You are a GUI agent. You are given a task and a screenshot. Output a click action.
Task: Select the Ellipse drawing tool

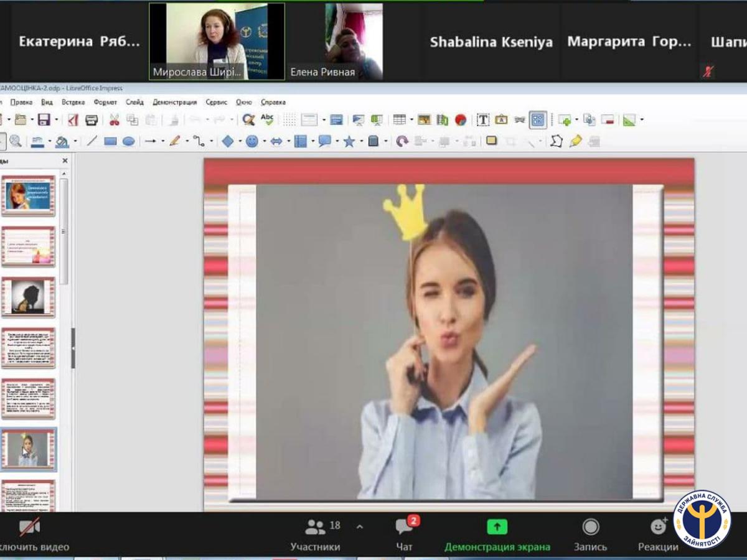click(128, 141)
